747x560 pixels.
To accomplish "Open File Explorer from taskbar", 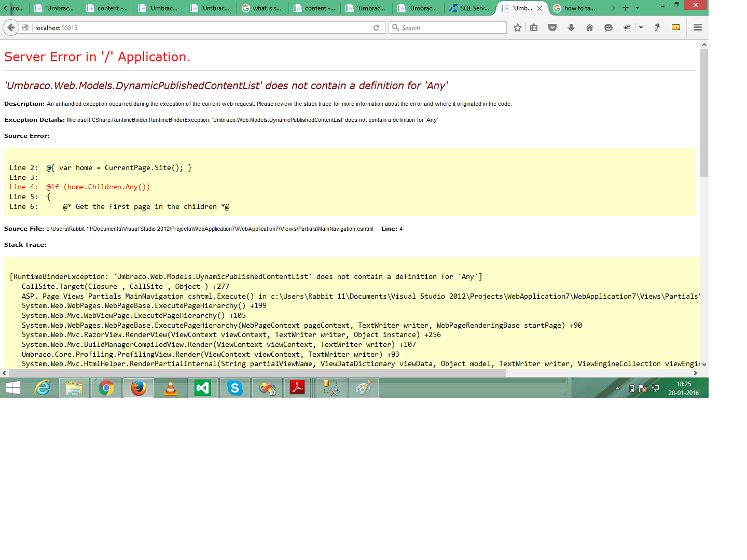I will [x=74, y=388].
